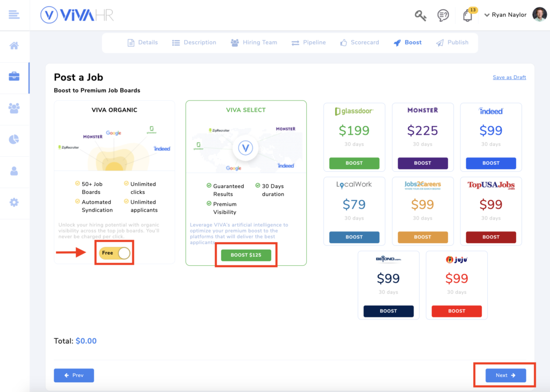Image resolution: width=550 pixels, height=392 pixels.
Task: Click the BOOST $125 button
Action: 246,255
